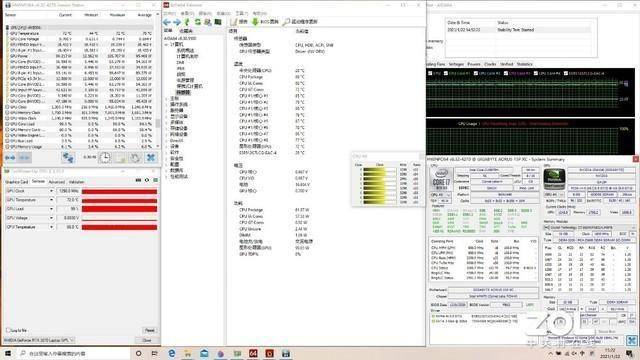
Task: Open the GPU selection dropdown in GPU-Z
Action: coord(39,340)
